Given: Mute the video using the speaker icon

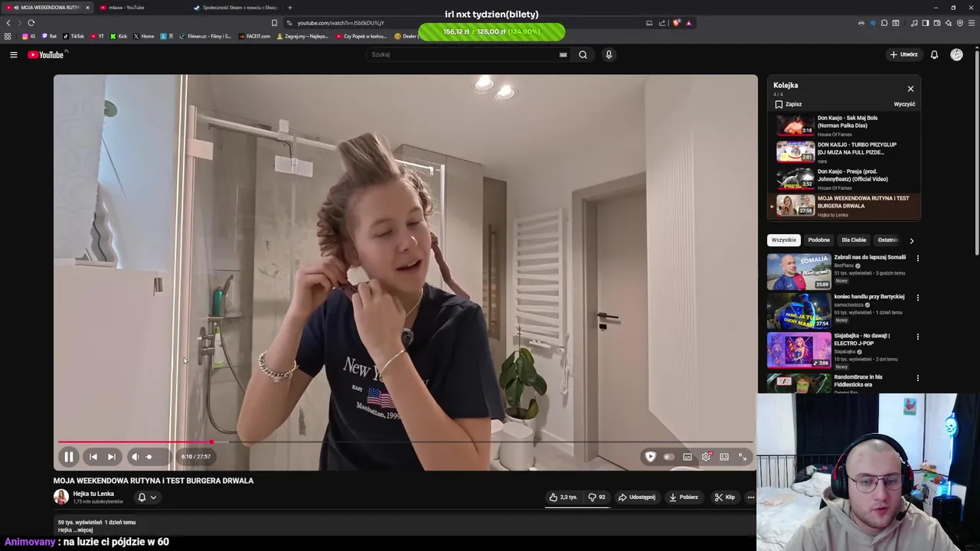Looking at the screenshot, I should tap(135, 457).
